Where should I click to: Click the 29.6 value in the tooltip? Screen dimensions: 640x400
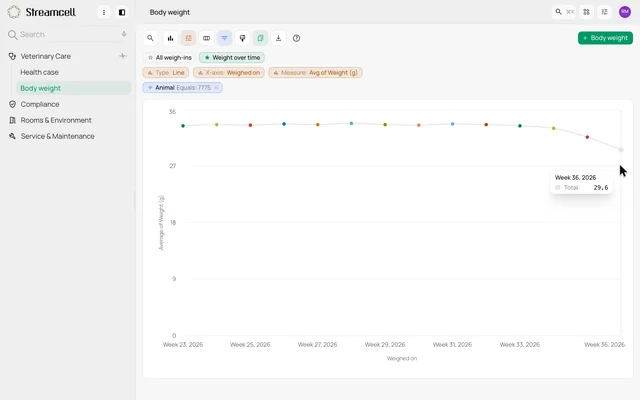(x=601, y=187)
